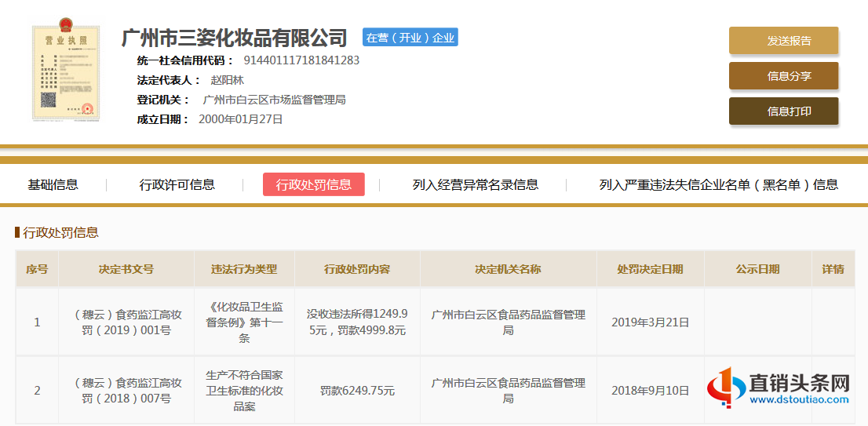868x426 pixels.
Task: Click the 决定书文号 column header
Action: point(126,269)
